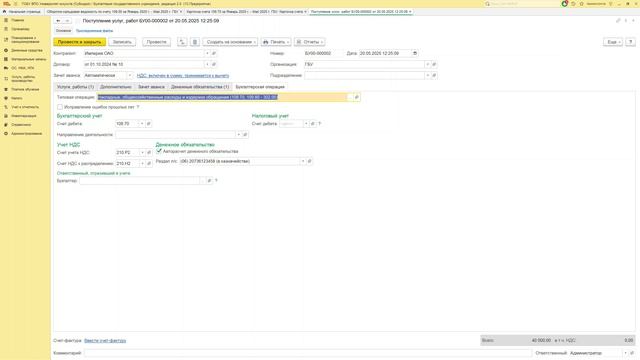Expand accounting Счет дебета 109.70 dropdown
Image resolution: width=640 pixels, height=360 pixels.
pos(142,124)
